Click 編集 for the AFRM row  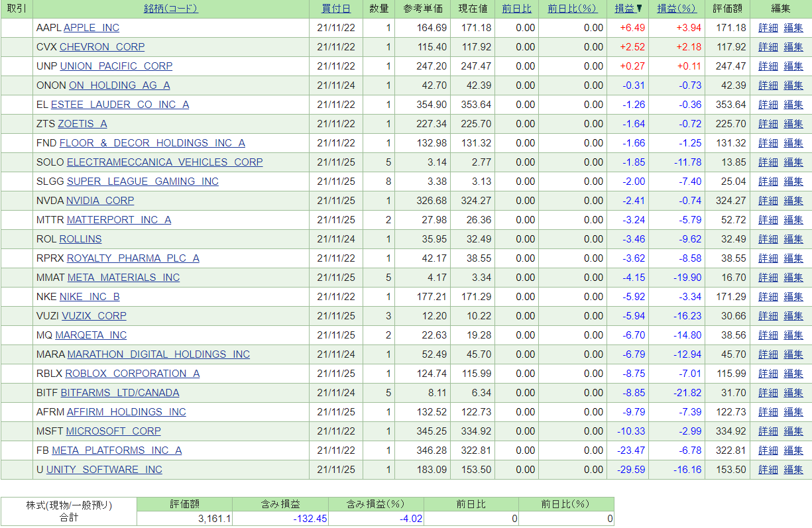tap(793, 412)
